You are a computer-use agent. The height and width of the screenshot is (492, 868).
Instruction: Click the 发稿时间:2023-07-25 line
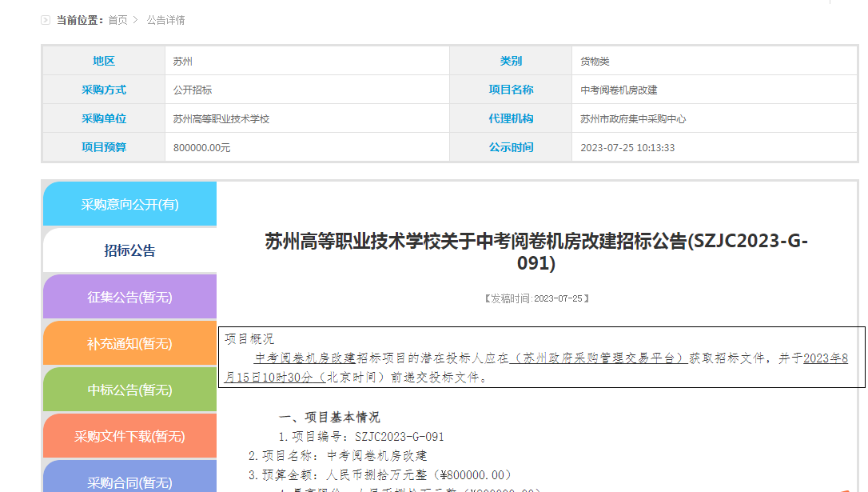[536, 298]
